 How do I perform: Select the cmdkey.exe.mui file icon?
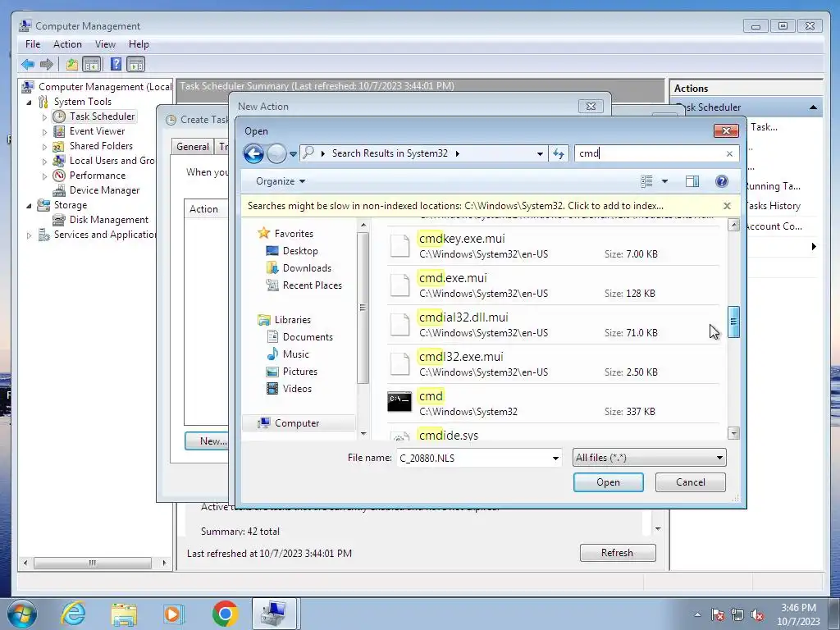(x=399, y=245)
